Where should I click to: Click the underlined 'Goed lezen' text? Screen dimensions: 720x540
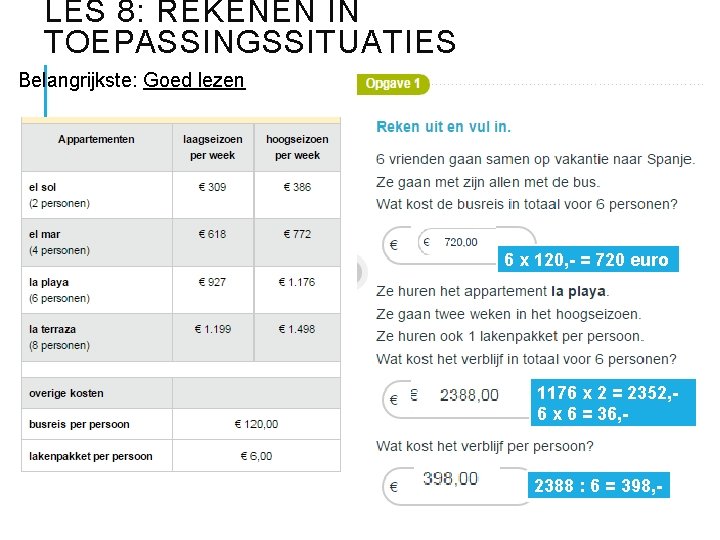click(x=194, y=80)
